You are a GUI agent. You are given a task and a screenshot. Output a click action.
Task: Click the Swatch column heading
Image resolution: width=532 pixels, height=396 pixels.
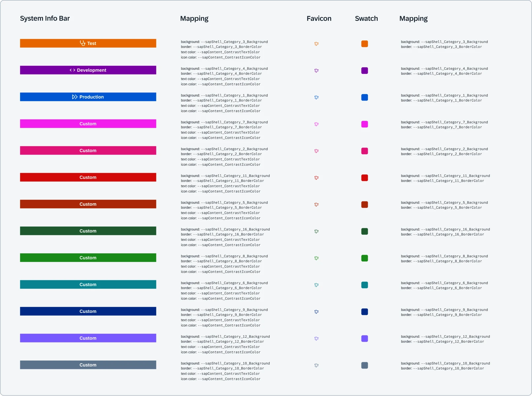366,19
